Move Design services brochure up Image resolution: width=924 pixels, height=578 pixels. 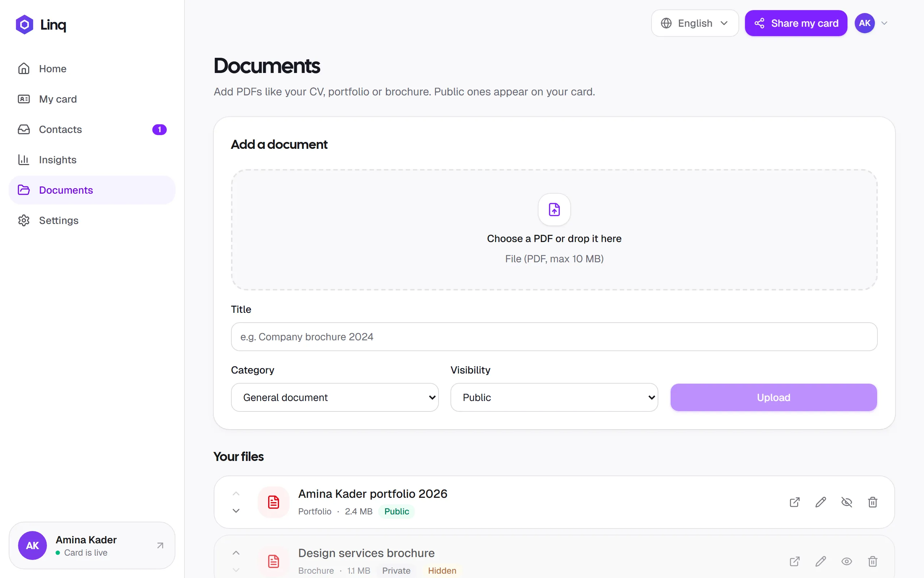[236, 553]
